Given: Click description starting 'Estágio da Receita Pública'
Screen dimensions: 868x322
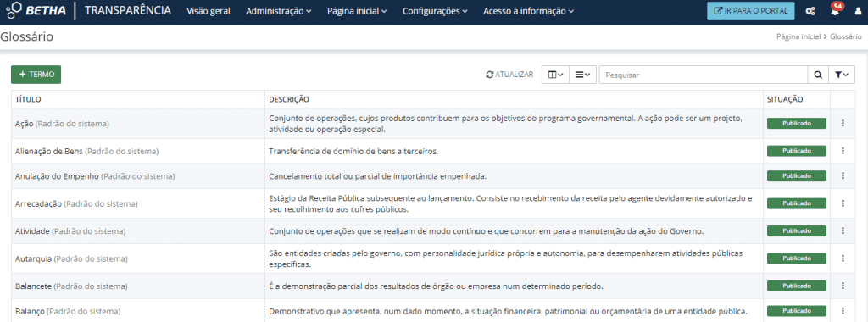Looking at the screenshot, I should pos(511,203).
